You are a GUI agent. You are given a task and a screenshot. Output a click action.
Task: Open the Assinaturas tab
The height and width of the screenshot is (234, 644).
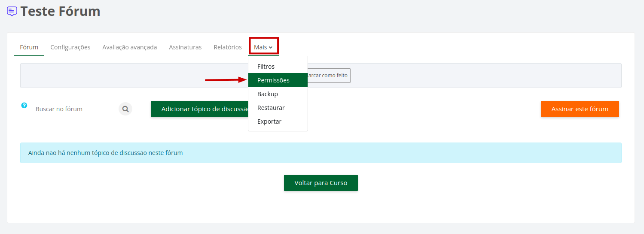(185, 47)
